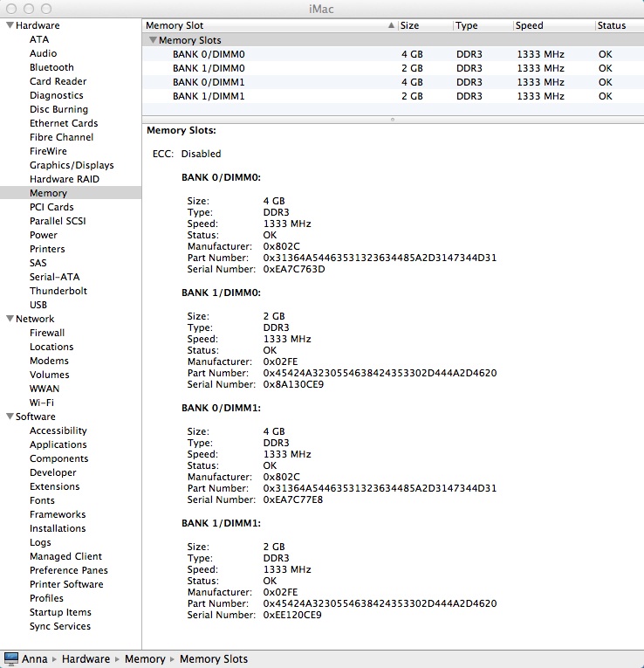Viewport: 644px width, 668px height.
Task: Collapse the Hardware section triangle
Action: tap(10, 25)
